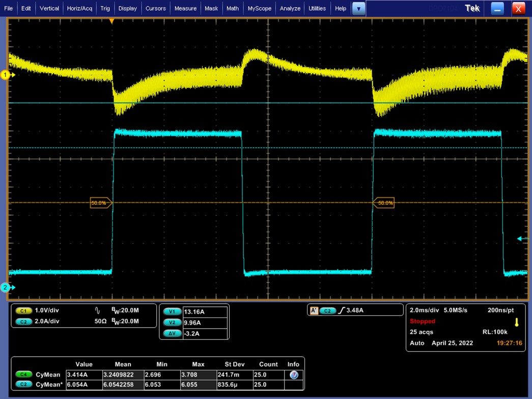Image resolution: width=532 pixels, height=399 pixels.
Task: Click the A' trigger source badge
Action: click(x=314, y=310)
